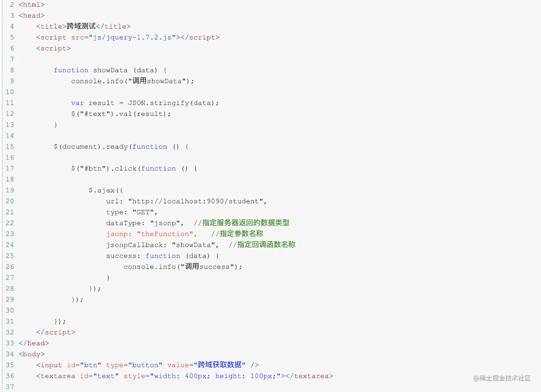Click the value "跨域获取数据" attribute

point(206,365)
